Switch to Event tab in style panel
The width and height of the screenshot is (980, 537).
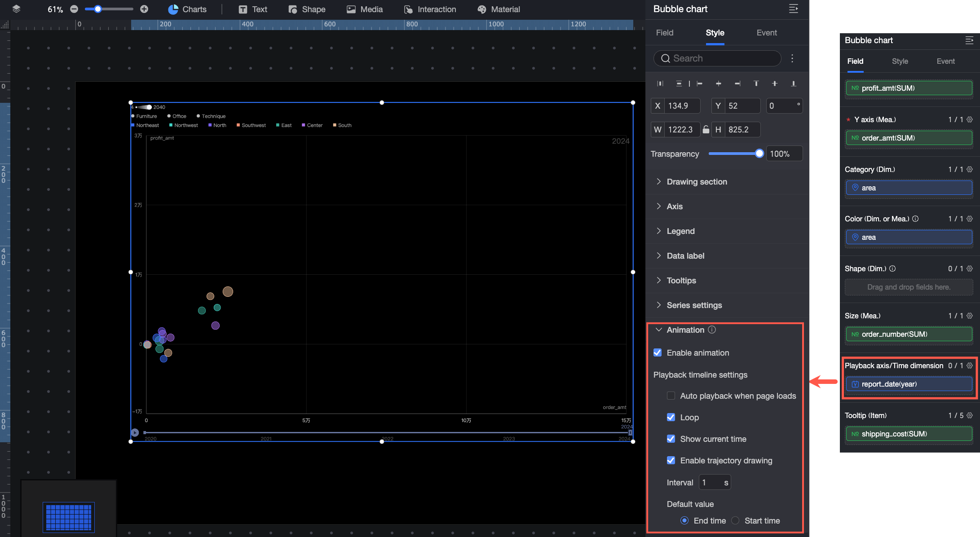click(767, 33)
